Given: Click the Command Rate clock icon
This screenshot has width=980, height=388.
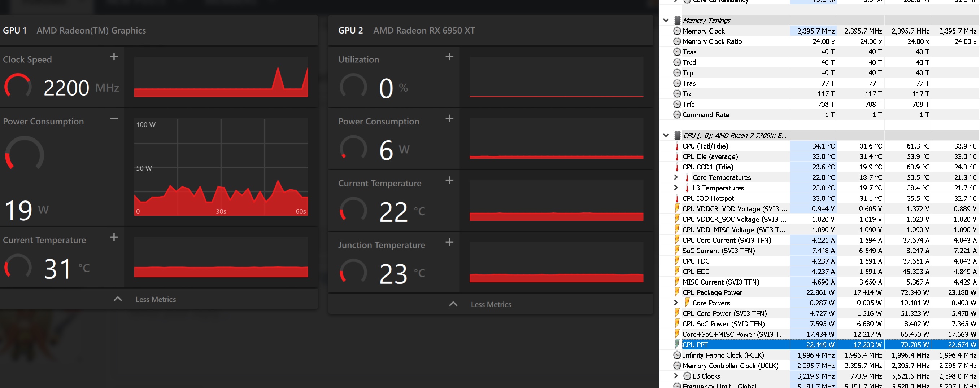Looking at the screenshot, I should pyautogui.click(x=677, y=114).
